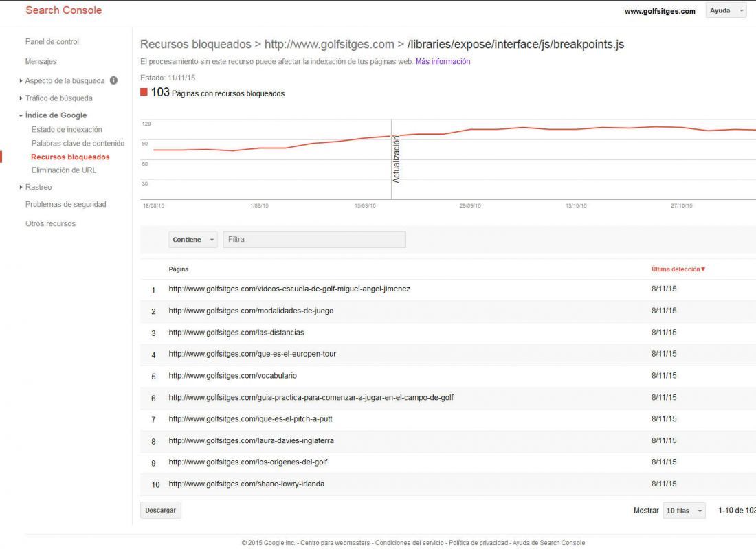Open the modalidades-de-juego page URL
Image resolution: width=756 pixels, height=549 pixels.
point(251,311)
